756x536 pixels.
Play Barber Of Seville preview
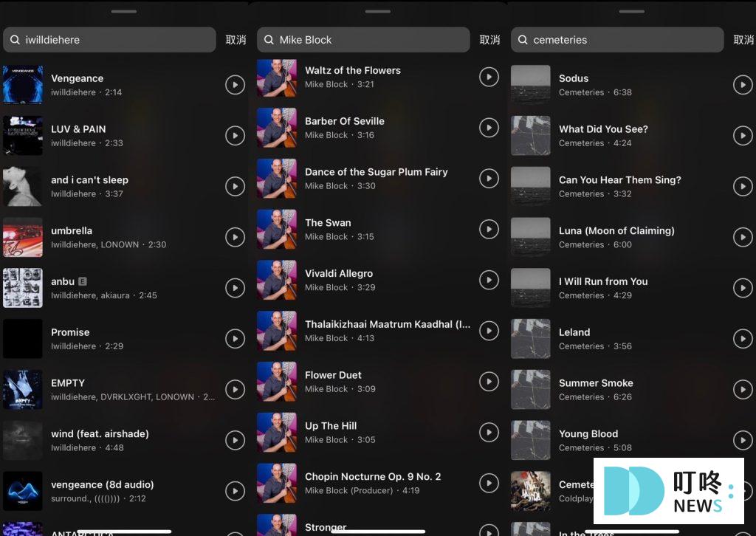point(489,128)
